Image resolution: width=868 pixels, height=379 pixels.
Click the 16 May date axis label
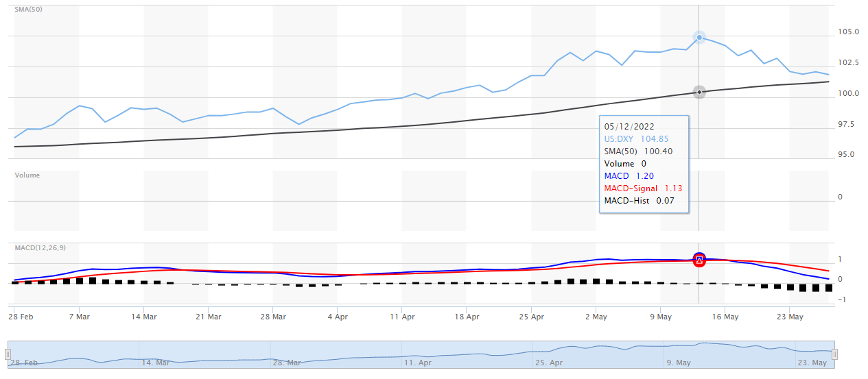click(725, 317)
